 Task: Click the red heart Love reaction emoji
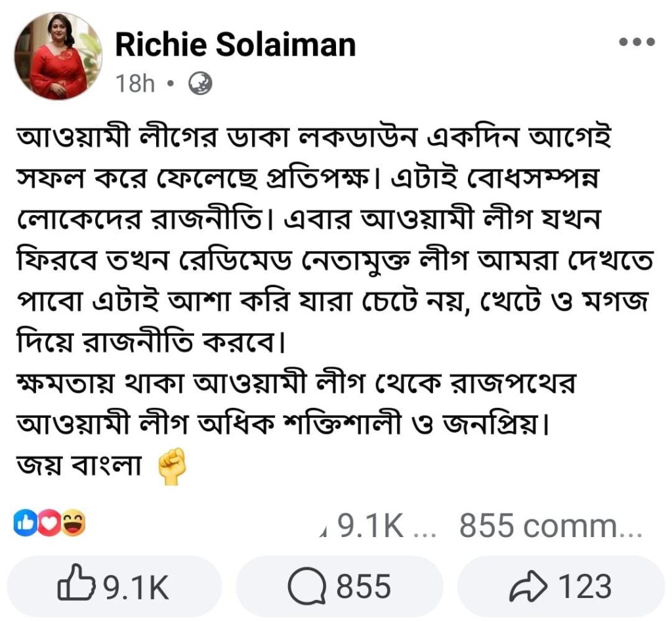coord(49,523)
